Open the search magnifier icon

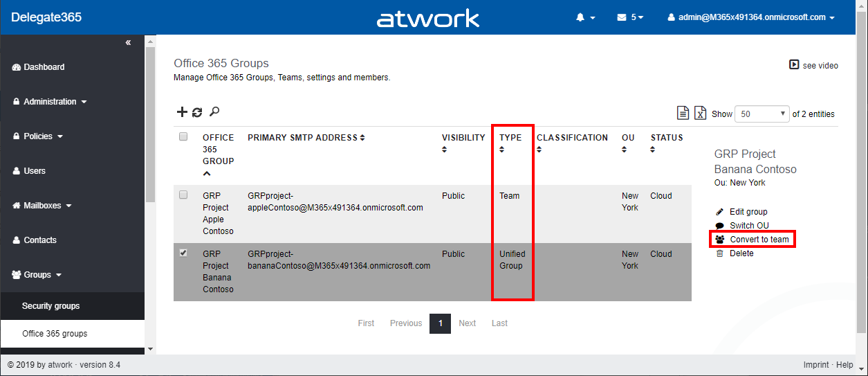tap(214, 111)
